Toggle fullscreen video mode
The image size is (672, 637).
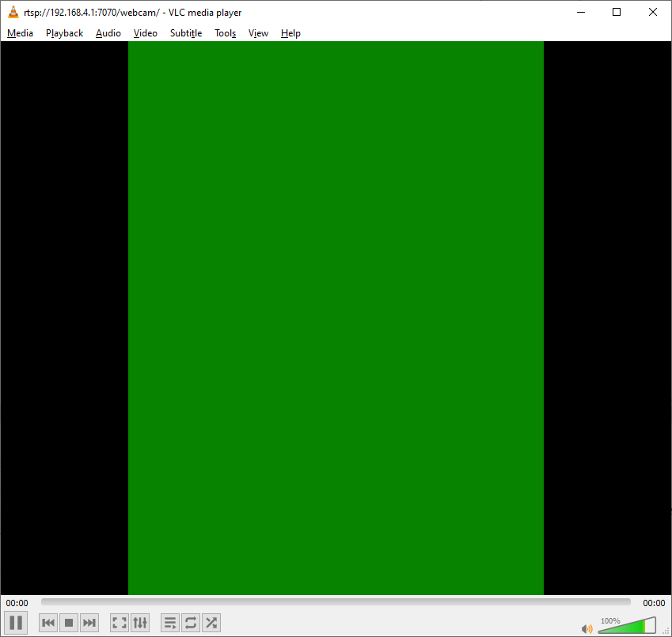(120, 623)
